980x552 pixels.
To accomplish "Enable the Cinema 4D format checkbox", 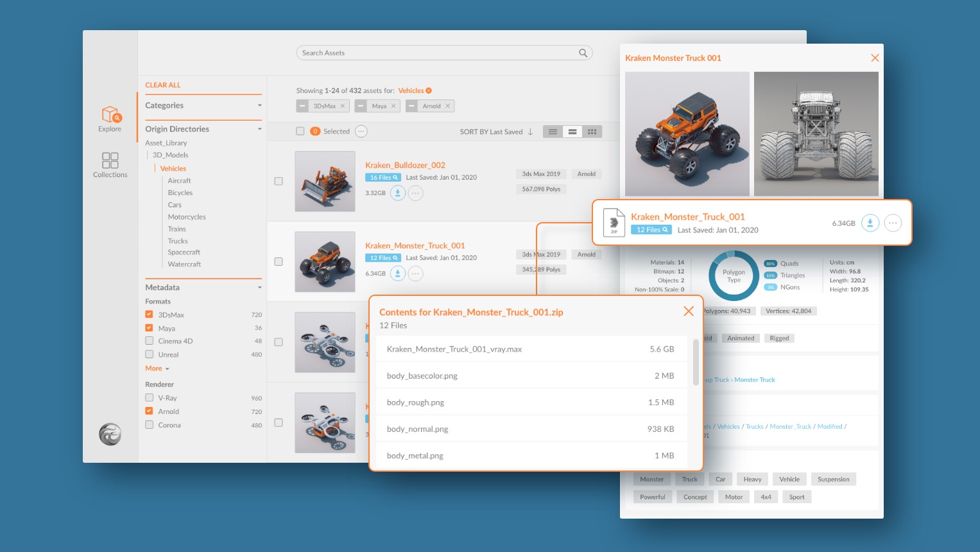I will click(149, 341).
